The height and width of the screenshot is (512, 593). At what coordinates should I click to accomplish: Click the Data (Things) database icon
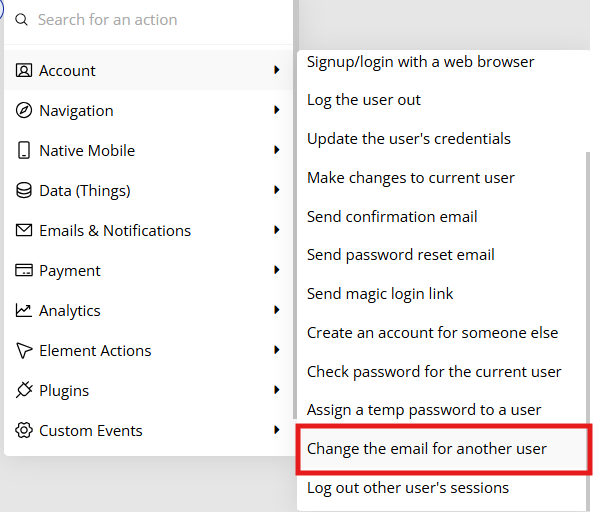click(23, 190)
